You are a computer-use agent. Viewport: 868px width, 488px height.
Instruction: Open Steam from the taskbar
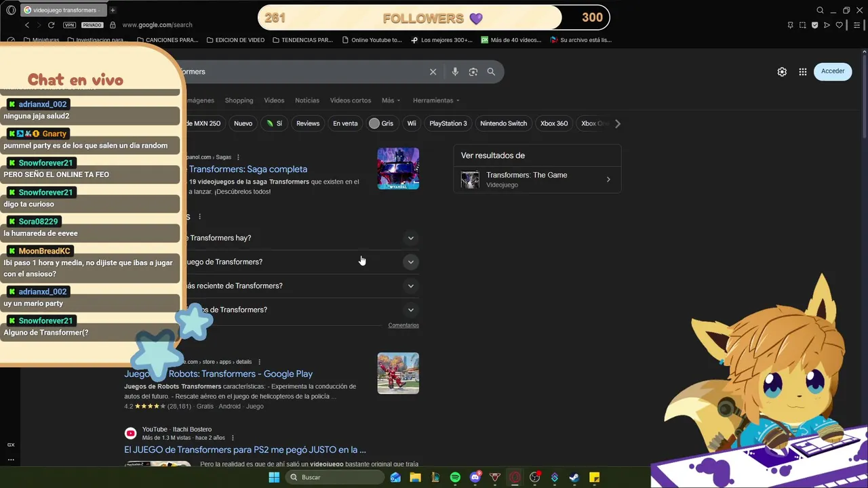pos(574,477)
